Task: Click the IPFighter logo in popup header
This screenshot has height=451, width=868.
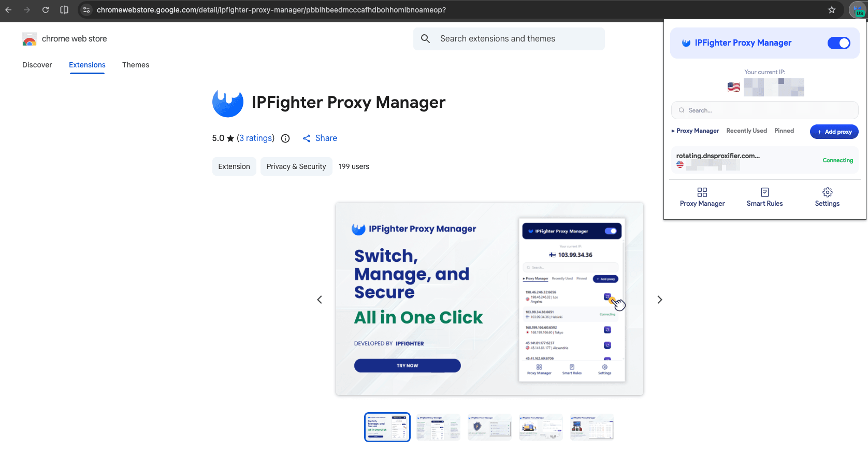Action: pyautogui.click(x=686, y=43)
